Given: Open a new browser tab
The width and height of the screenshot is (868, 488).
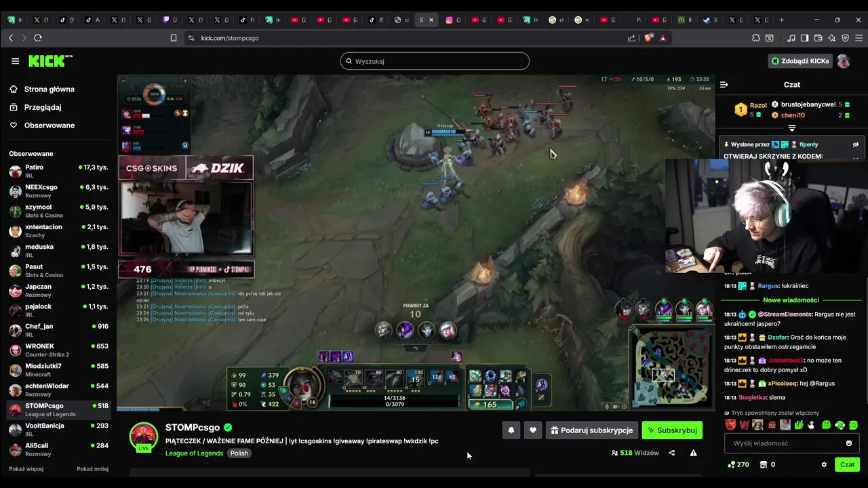Looking at the screenshot, I should coord(781,20).
